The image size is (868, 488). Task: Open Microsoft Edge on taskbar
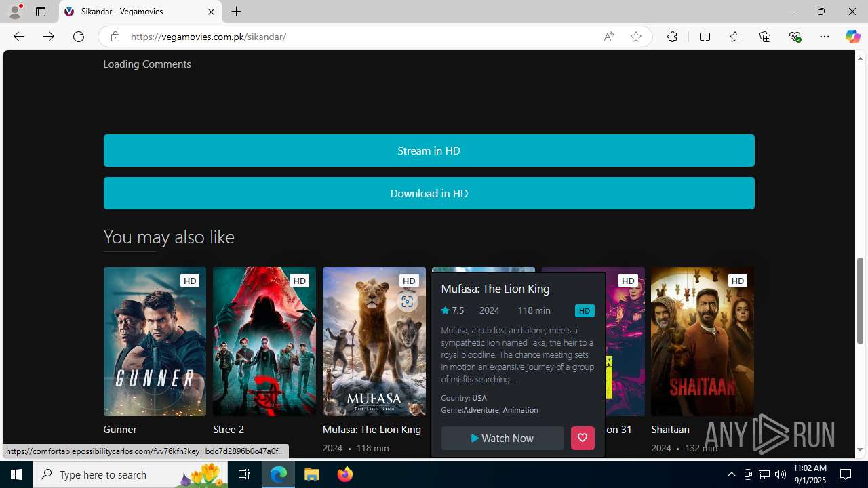[x=279, y=474]
